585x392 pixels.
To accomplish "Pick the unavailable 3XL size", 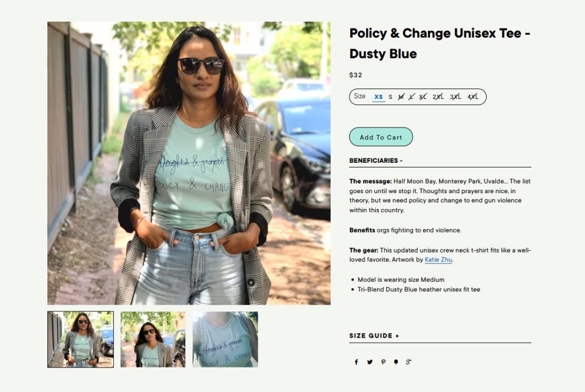I will coord(455,97).
